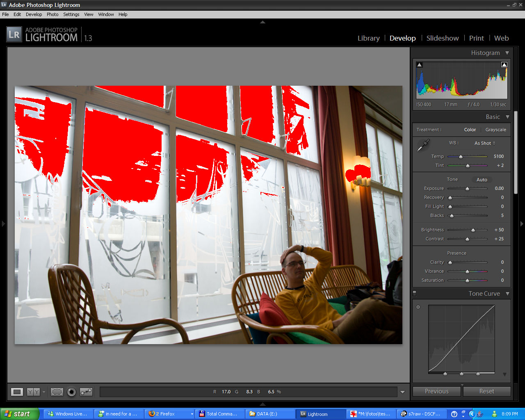Screen dimensions: 525x420
Task: Click the Auto tone button
Action: pos(482,180)
